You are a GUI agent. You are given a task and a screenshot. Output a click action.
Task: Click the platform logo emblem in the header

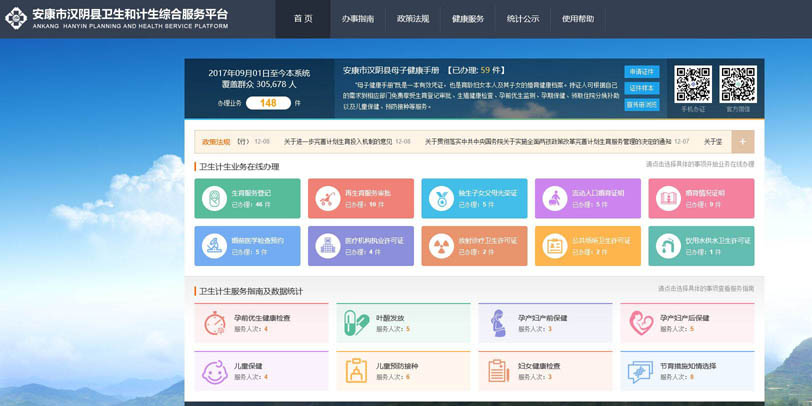16,18
